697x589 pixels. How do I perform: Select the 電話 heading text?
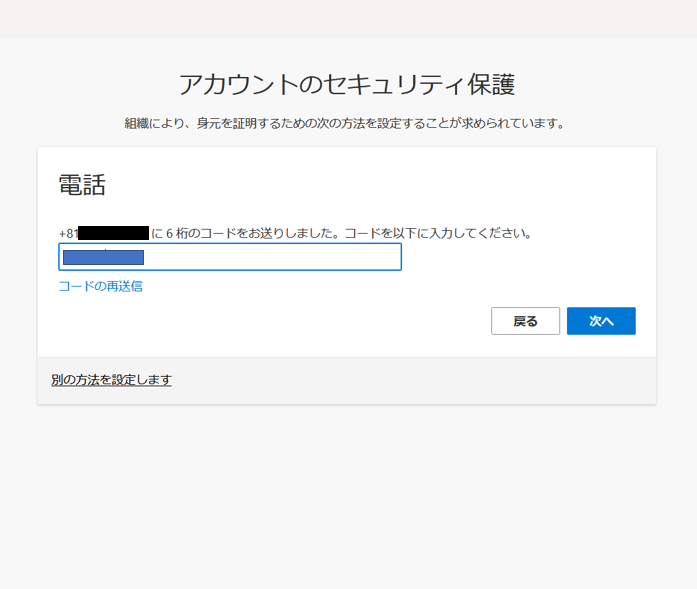(82, 185)
